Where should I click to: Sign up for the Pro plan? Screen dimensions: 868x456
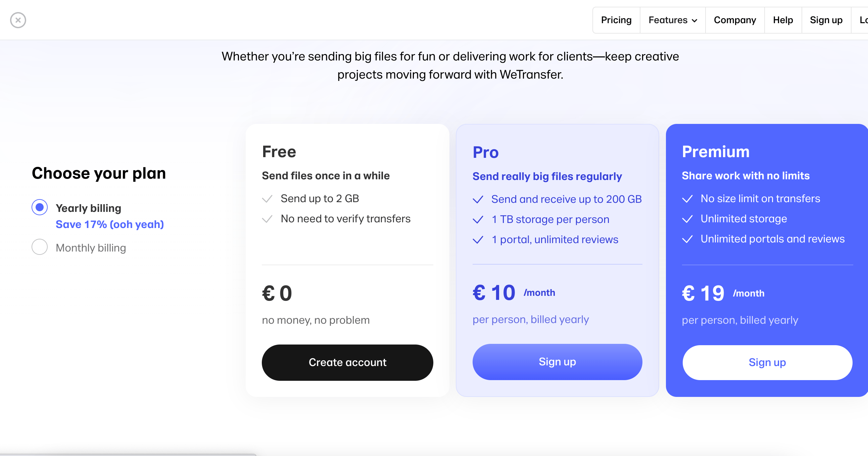point(557,362)
